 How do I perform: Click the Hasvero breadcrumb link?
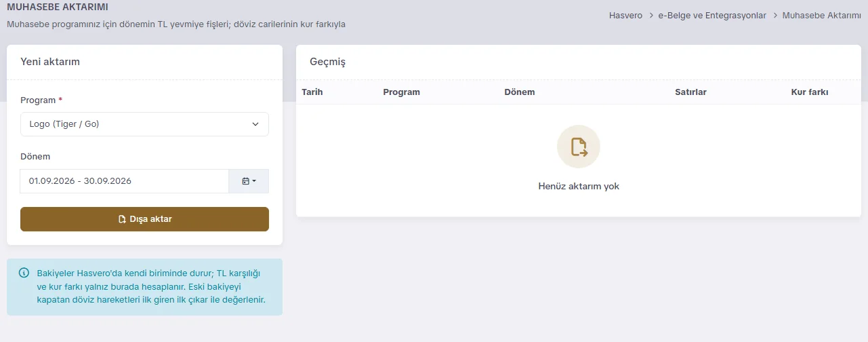click(625, 15)
